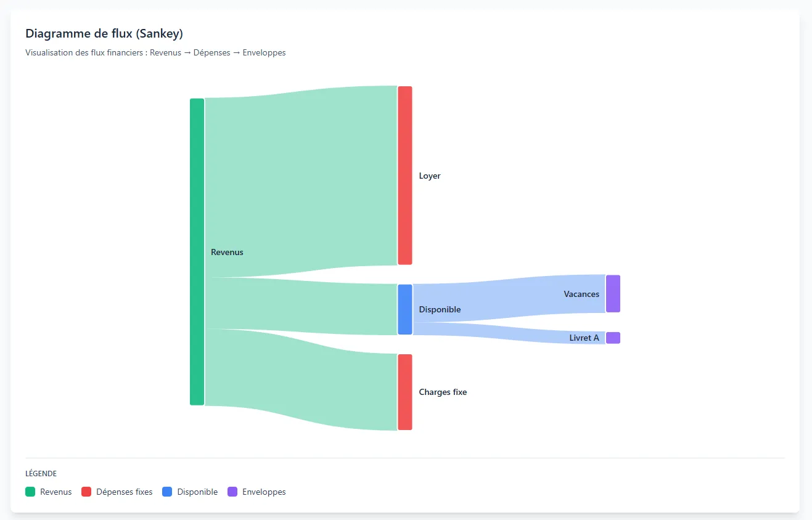Select the Enveloppes legend label
This screenshot has width=812, height=520.
point(264,492)
